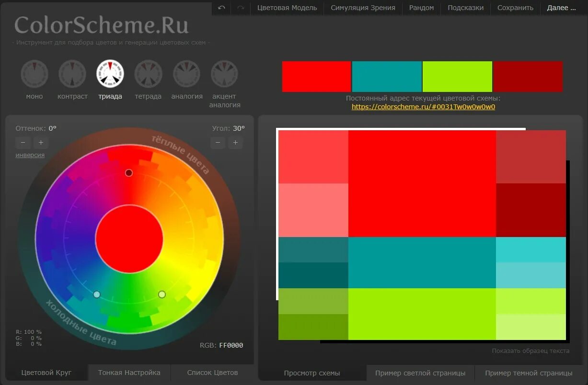The width and height of the screenshot is (588, 385).
Task: Switch to the Список Цветов tab
Action: point(212,373)
